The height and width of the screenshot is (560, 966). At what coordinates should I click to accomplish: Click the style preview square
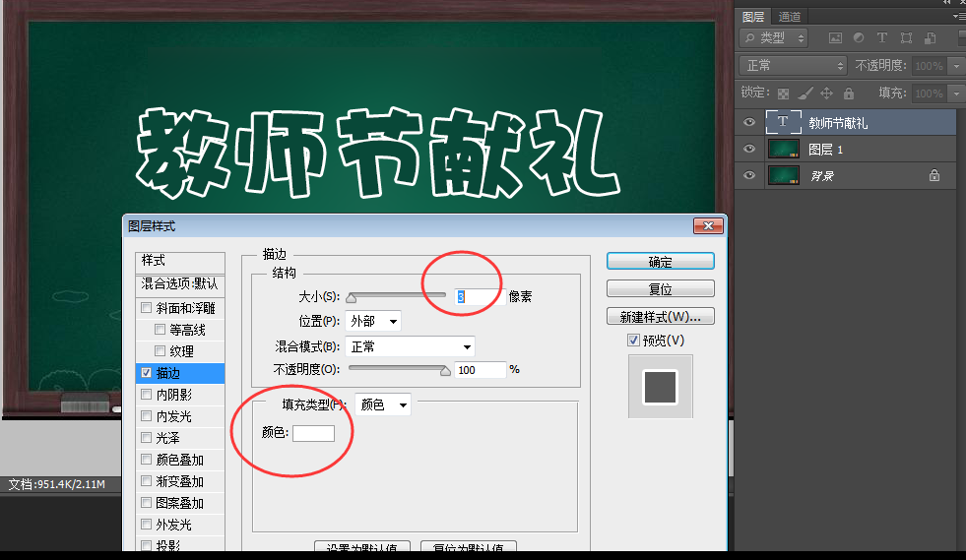coord(661,387)
